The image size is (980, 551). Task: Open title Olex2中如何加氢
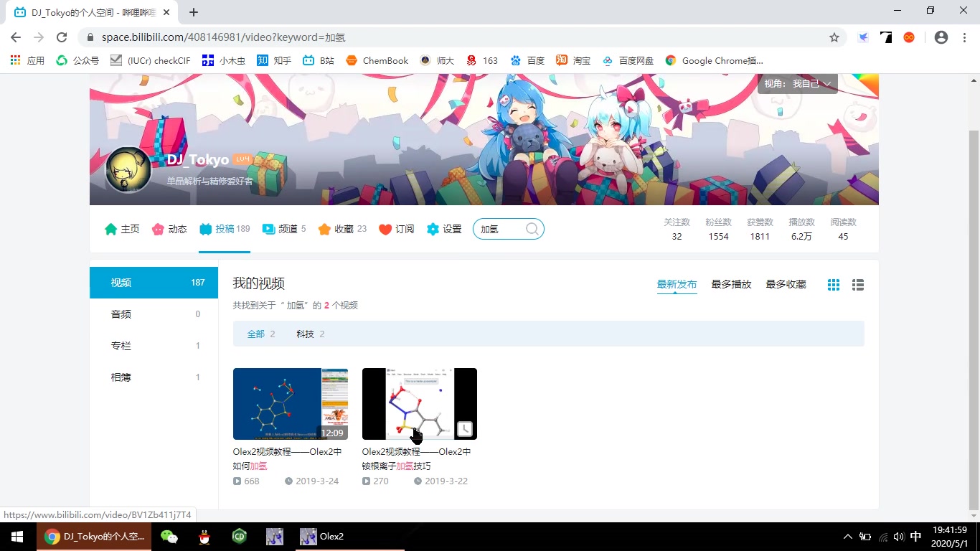click(288, 459)
